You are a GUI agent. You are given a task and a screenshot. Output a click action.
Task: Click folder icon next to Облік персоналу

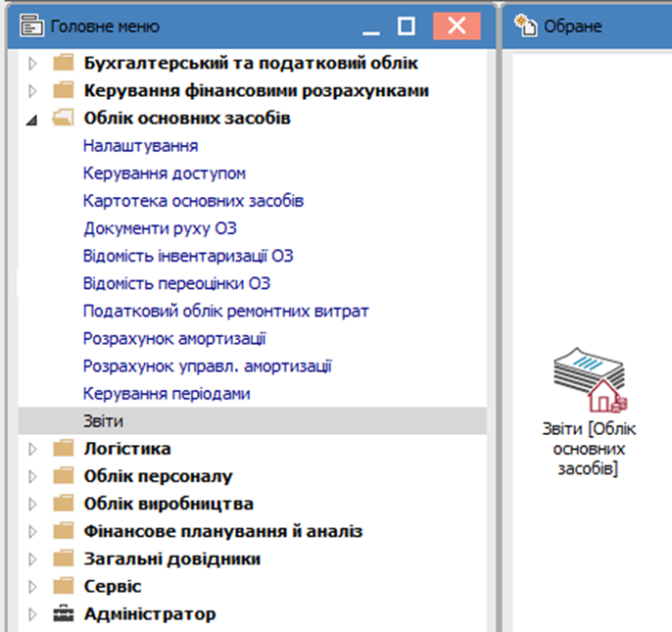click(64, 475)
